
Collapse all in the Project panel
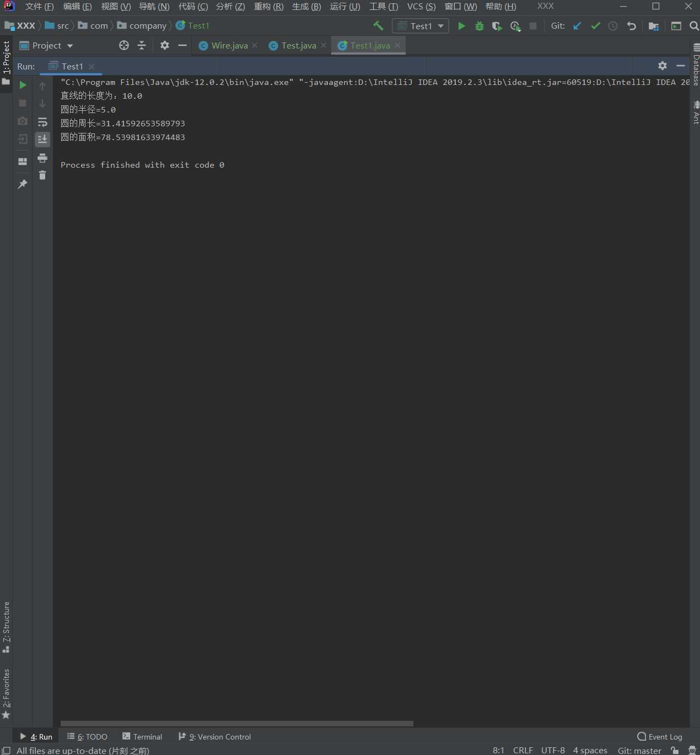142,46
